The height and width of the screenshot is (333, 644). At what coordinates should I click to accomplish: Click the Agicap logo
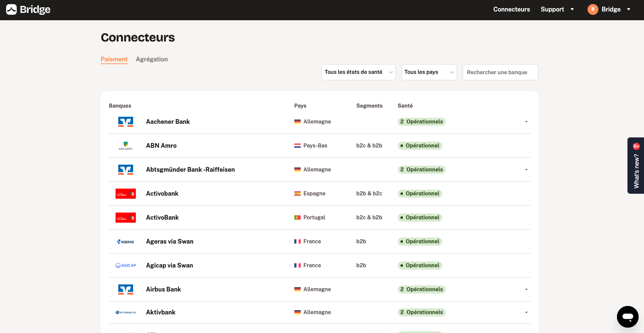click(126, 266)
